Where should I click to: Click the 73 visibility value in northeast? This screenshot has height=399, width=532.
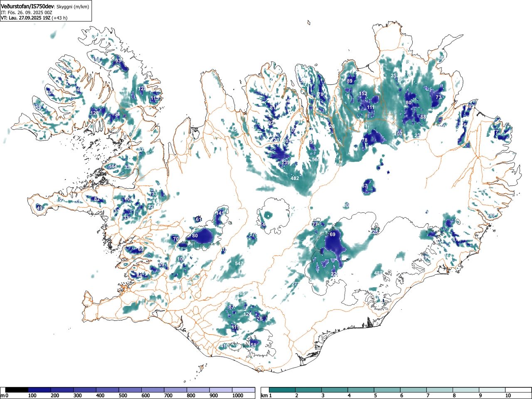[438, 97]
